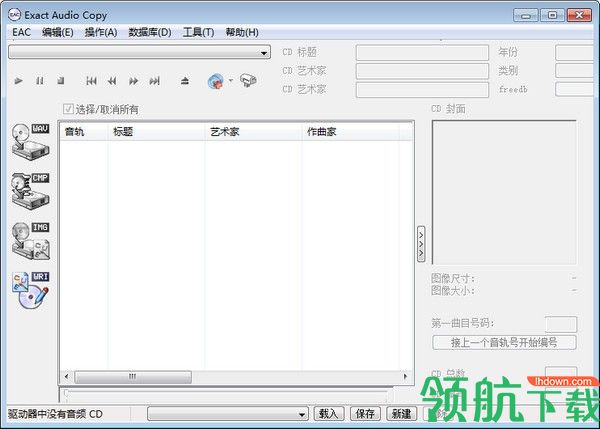Viewport: 600px width, 429px height.
Task: Click the playback position slider
Action: click(228, 396)
